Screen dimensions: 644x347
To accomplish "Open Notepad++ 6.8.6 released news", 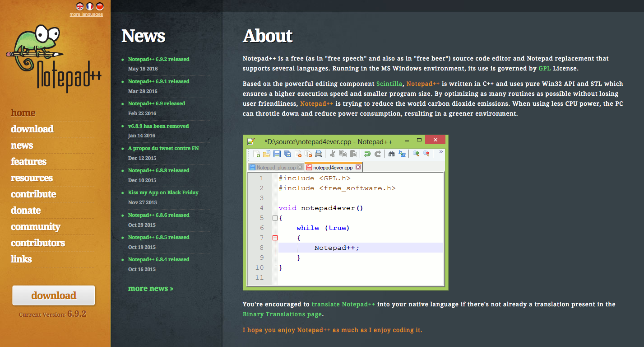I will [158, 215].
